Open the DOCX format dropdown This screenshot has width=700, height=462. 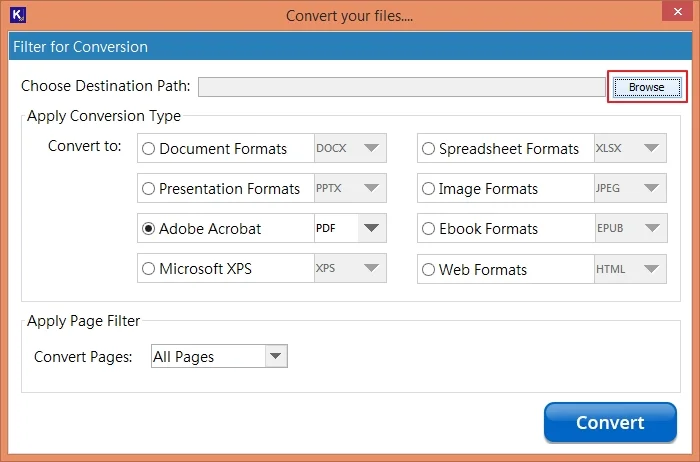[x=350, y=148]
